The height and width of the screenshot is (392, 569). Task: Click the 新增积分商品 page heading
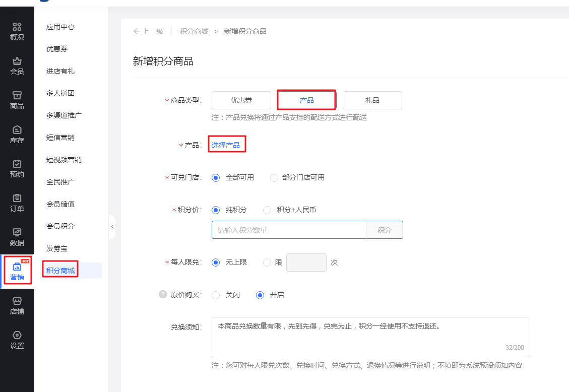coord(163,61)
